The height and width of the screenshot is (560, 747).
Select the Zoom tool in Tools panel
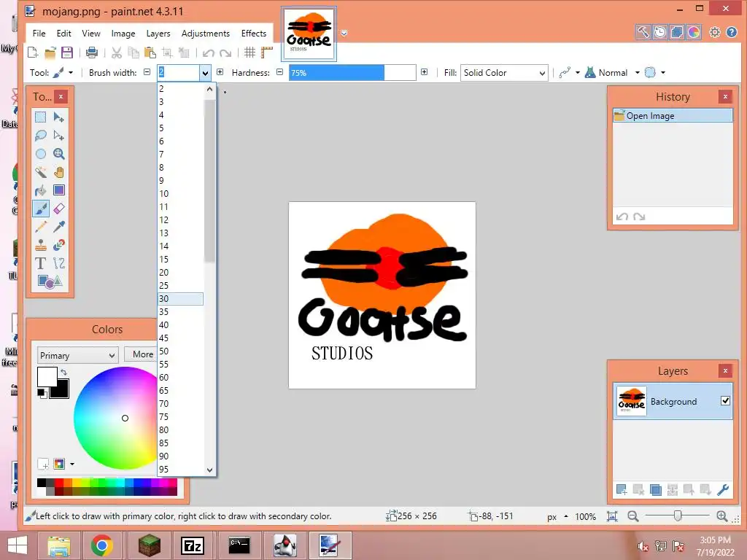point(59,154)
